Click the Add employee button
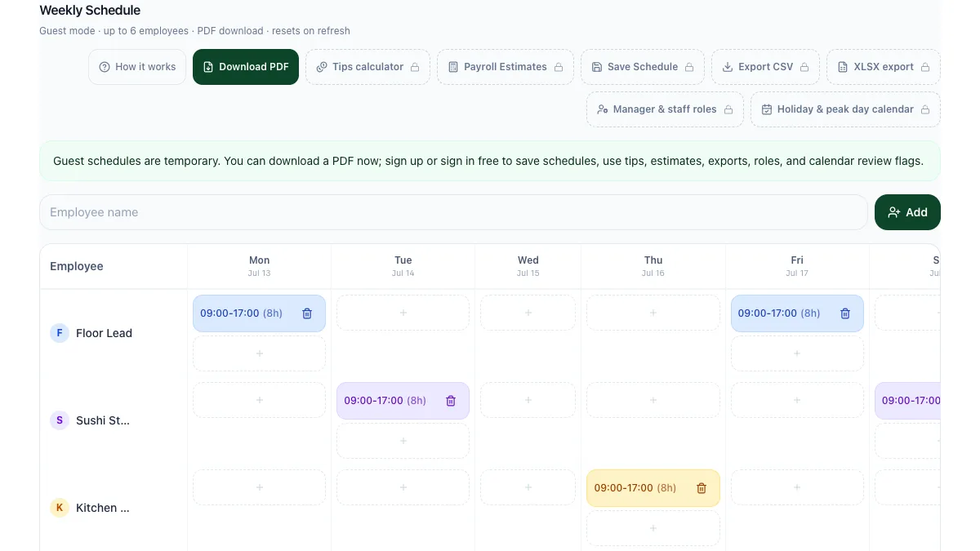Viewport: 980px width, 551px height. click(907, 212)
